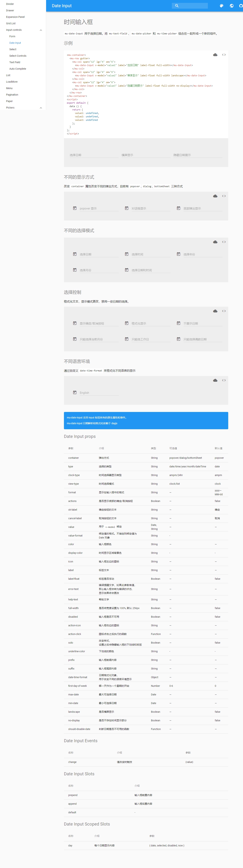
Task: Open Paper in the sidebar
Action: (x=9, y=101)
